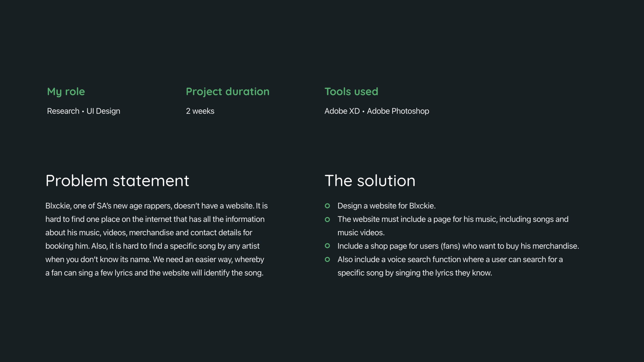Click the word "Research" under My role

(x=63, y=111)
